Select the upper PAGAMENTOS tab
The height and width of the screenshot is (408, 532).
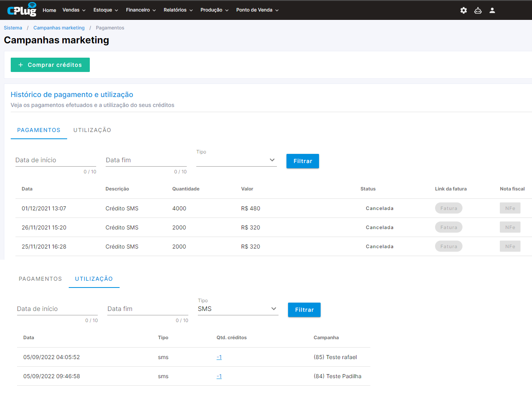pos(39,130)
